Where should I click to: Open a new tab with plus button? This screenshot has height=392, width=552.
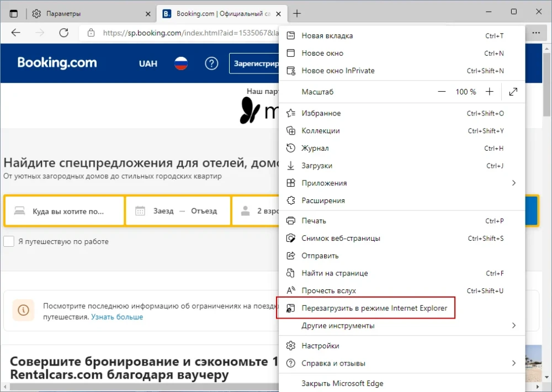pyautogui.click(x=297, y=13)
